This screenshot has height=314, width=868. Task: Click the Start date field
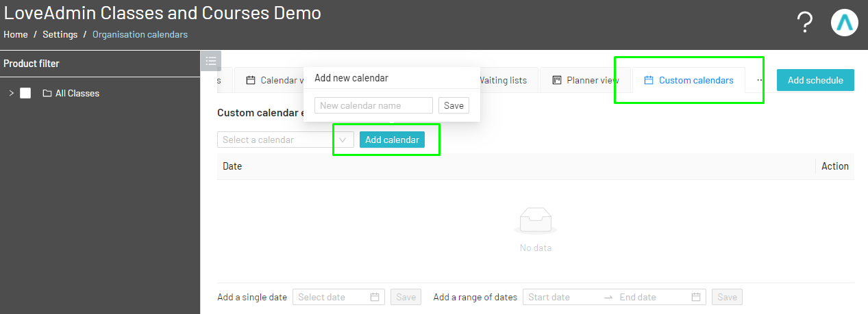[561, 297]
